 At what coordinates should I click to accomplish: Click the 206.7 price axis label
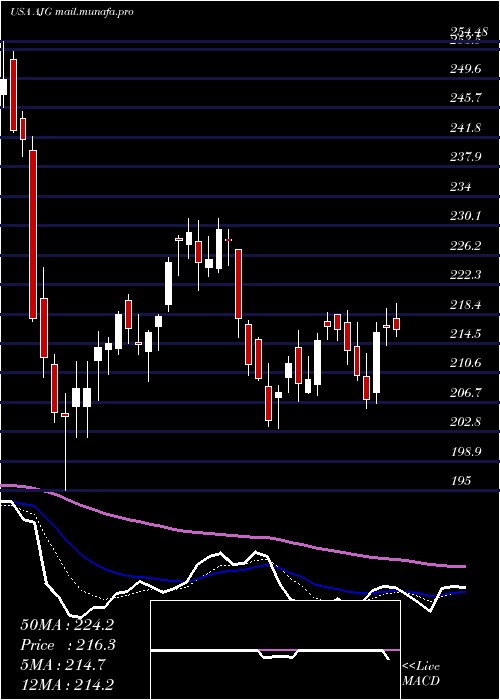[x=467, y=393]
